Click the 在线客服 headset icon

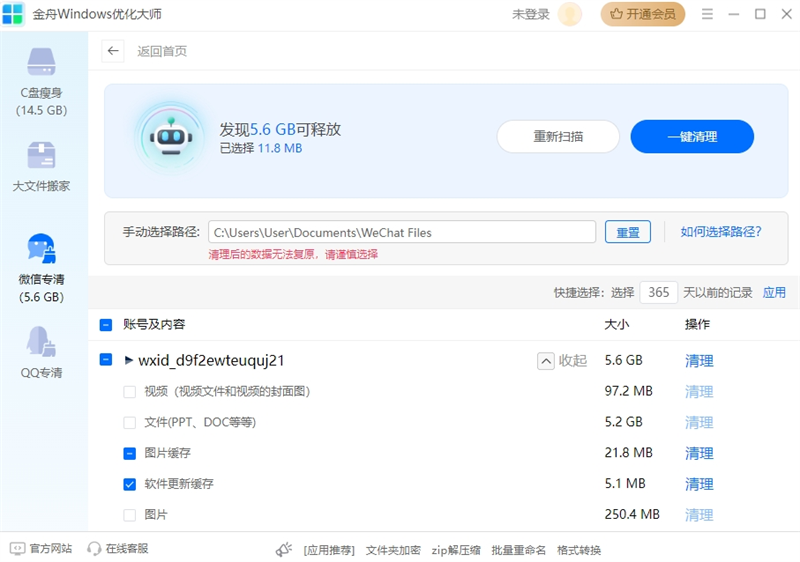(94, 549)
